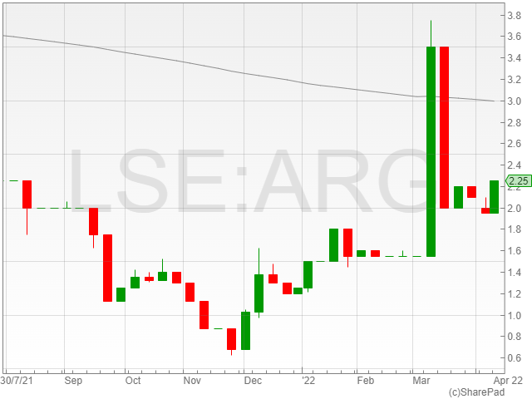
Task: Select the Oct label on date axis
Action: click(132, 380)
